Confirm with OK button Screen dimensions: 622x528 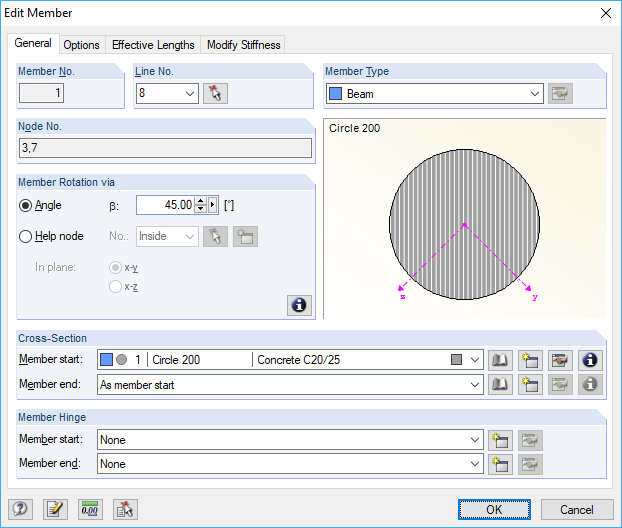pos(494,509)
